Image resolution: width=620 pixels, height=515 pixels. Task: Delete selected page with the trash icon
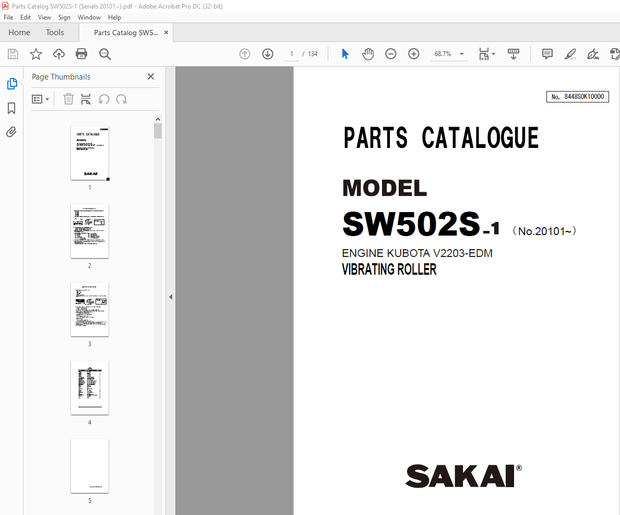coord(68,99)
